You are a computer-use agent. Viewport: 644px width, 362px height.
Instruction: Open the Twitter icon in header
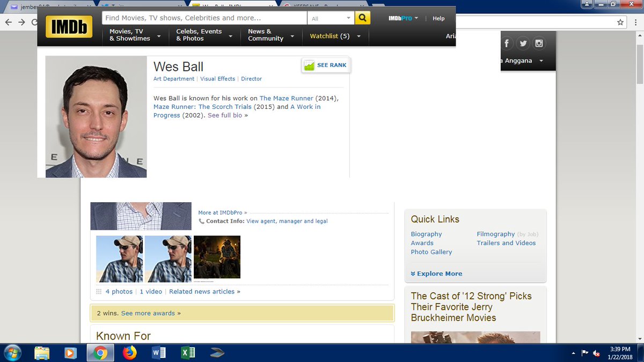pos(523,44)
